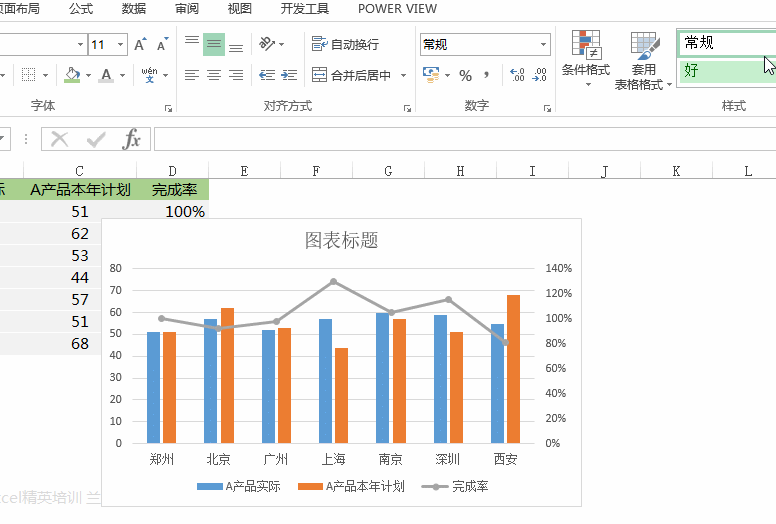
Task: Open 套用表格格式 table styles
Action: [x=643, y=60]
